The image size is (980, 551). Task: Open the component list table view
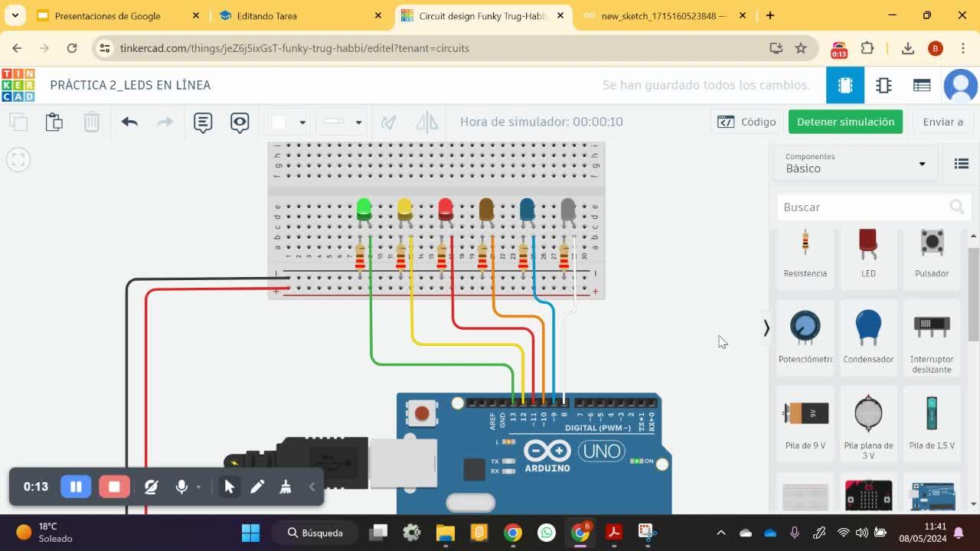point(922,85)
